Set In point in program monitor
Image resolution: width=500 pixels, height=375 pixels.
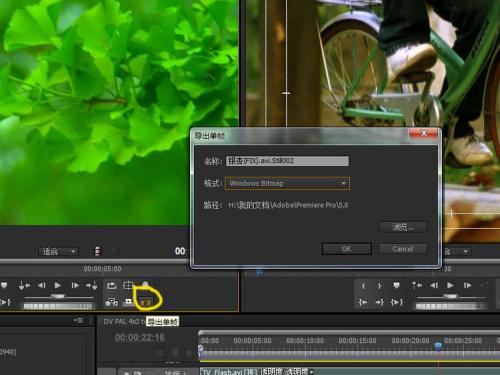(363, 286)
